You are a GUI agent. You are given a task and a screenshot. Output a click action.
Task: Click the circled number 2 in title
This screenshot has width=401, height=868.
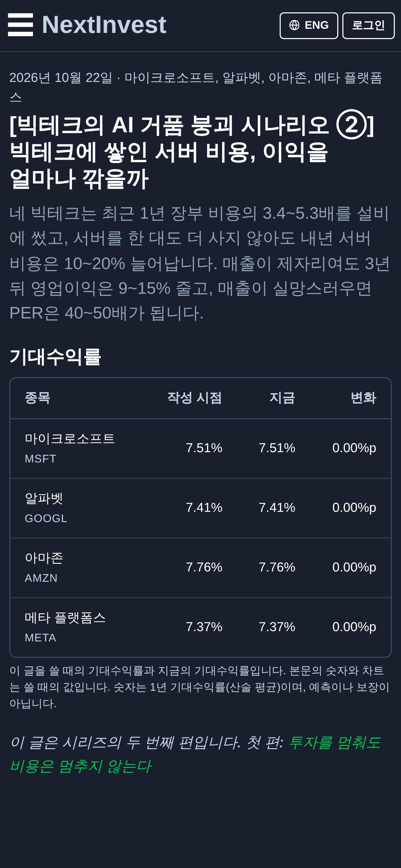351,124
